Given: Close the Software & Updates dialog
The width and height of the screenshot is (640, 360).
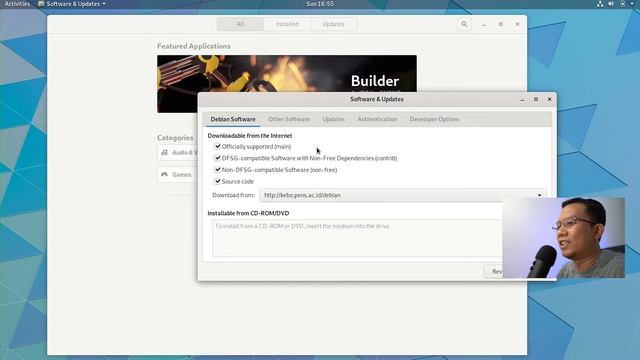Looking at the screenshot, I should click(x=549, y=99).
